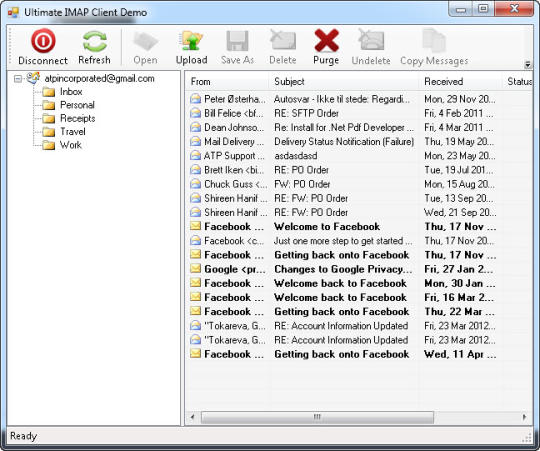Select Welcome back to Facebook, 30 Jan
Screen dimensions: 540x451
click(343, 283)
